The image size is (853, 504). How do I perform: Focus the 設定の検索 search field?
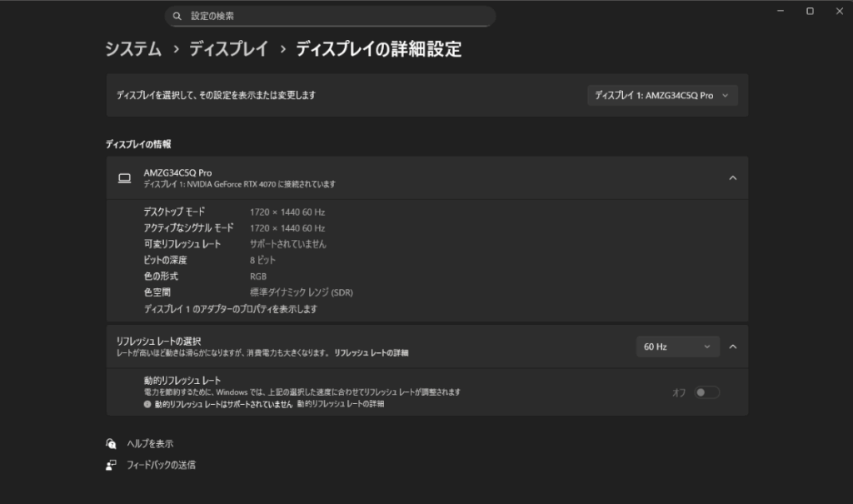click(x=333, y=16)
